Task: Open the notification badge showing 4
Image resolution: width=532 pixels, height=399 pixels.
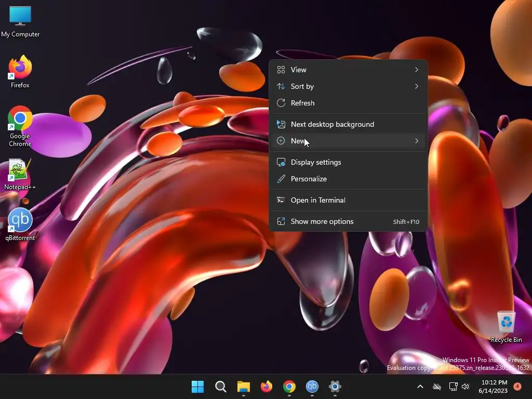Action: coord(517,386)
